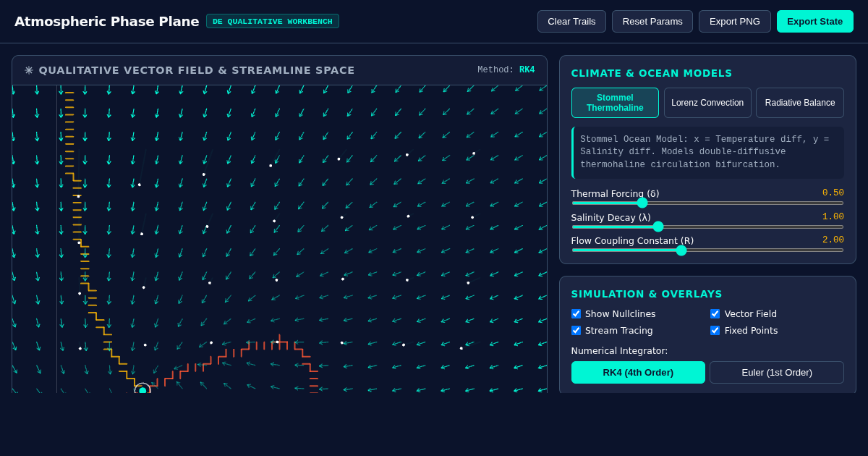Select the Euler (1st Order) integrator
The image size is (868, 456).
click(x=777, y=372)
